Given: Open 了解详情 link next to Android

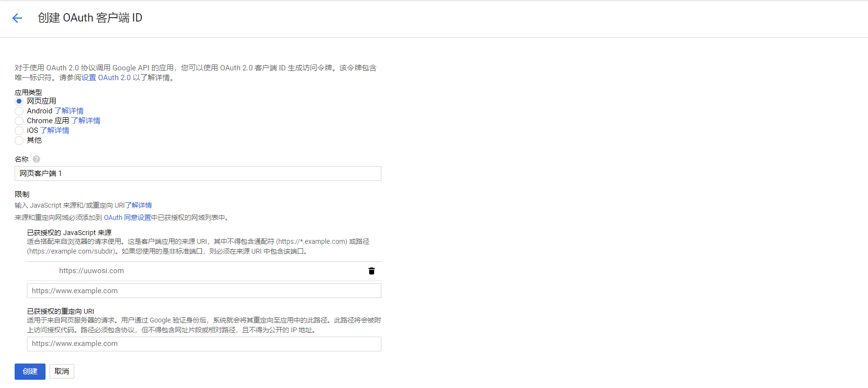Looking at the screenshot, I should coord(69,111).
